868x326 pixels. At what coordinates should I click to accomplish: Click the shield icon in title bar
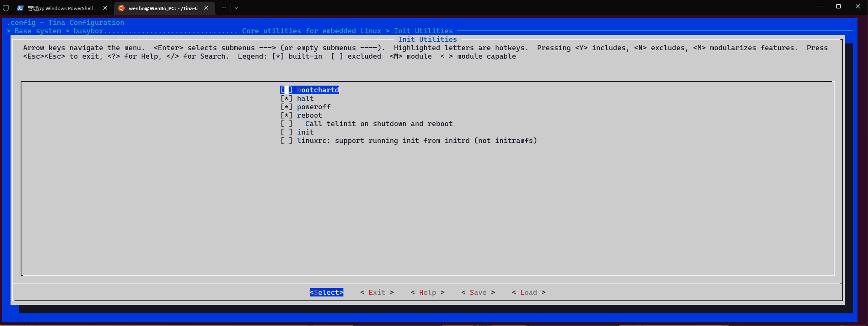coord(6,8)
